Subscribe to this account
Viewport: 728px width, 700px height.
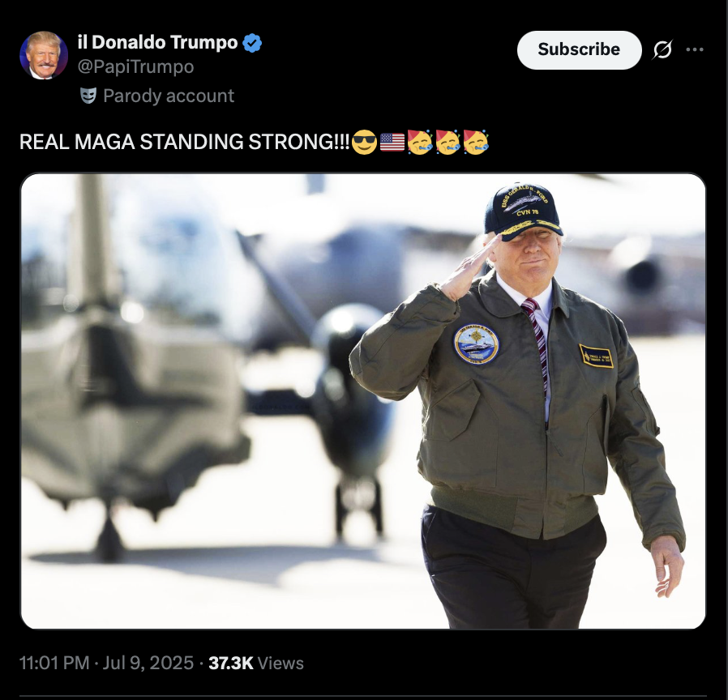(579, 49)
